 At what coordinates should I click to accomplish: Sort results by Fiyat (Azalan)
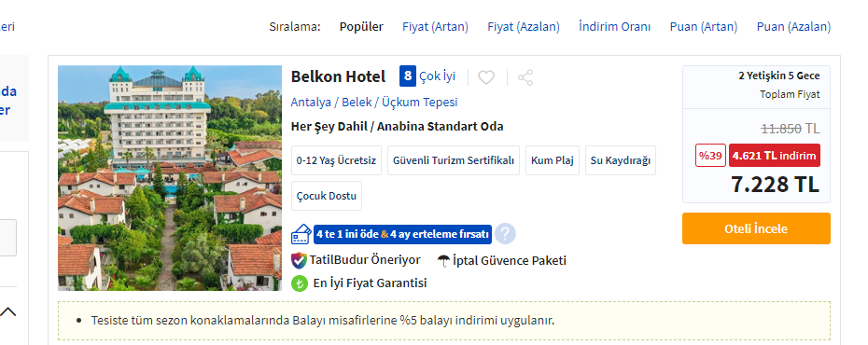point(523,26)
